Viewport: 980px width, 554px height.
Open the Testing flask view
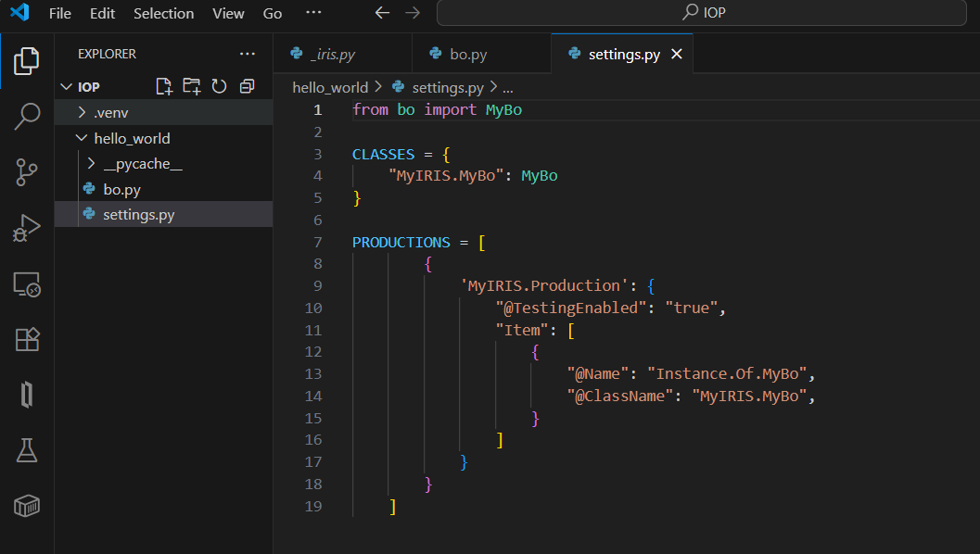(x=27, y=450)
